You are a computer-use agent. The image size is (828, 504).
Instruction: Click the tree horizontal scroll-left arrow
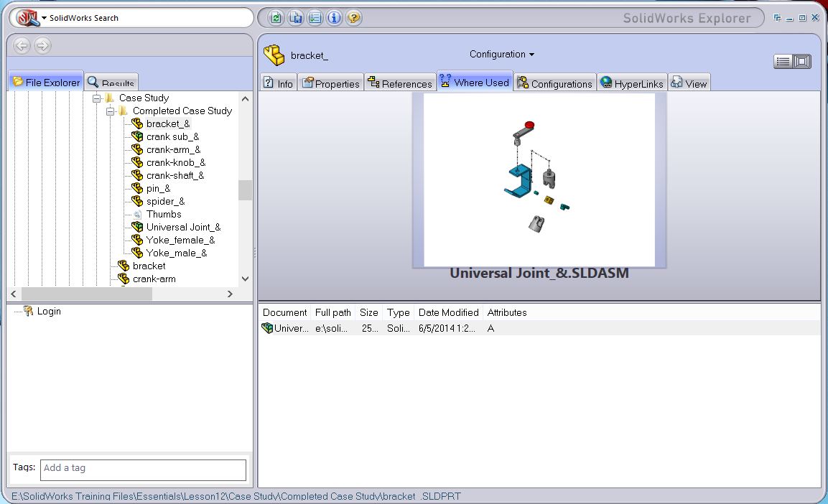[14, 294]
